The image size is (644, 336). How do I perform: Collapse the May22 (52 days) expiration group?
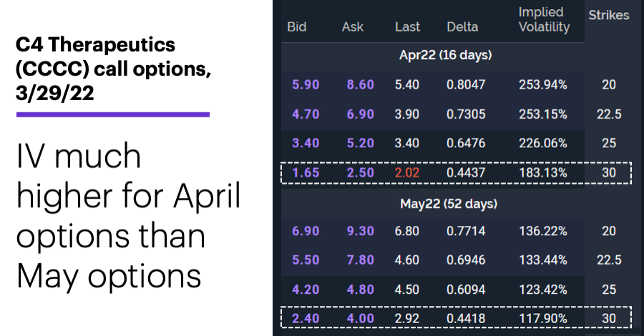click(x=449, y=204)
